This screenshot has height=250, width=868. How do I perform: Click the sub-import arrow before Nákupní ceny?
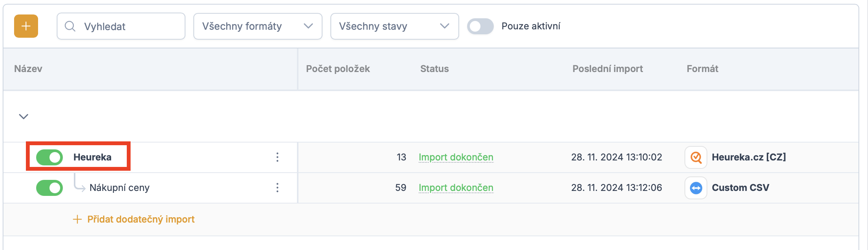[79, 183]
